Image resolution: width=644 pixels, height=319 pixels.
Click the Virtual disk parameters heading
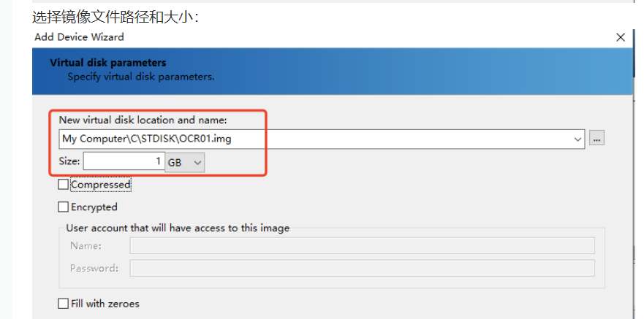(108, 63)
